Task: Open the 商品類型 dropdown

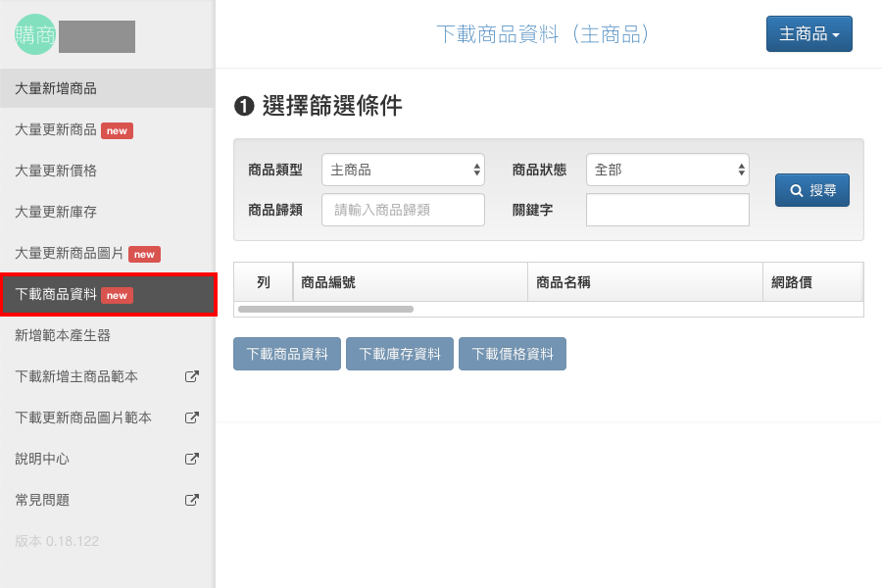Action: point(403,170)
